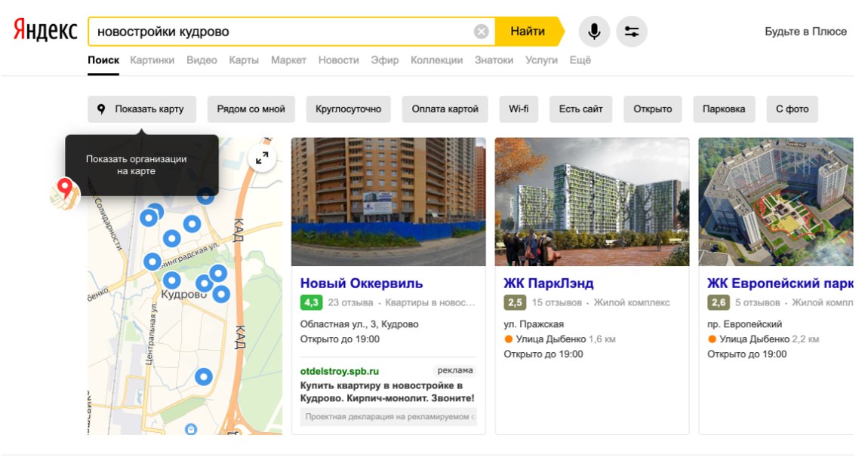
Task: Expand the map to fullscreen
Action: click(262, 158)
